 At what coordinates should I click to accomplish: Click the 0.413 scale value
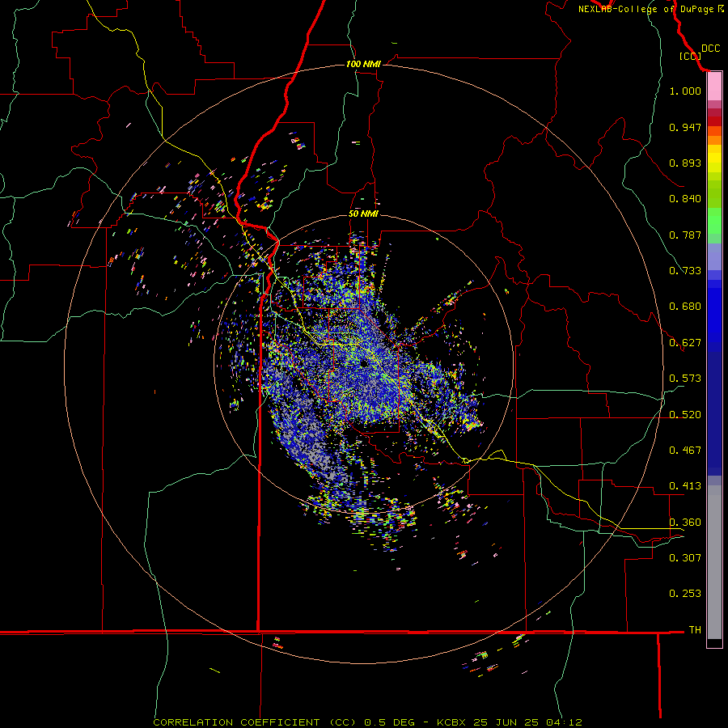coord(685,486)
